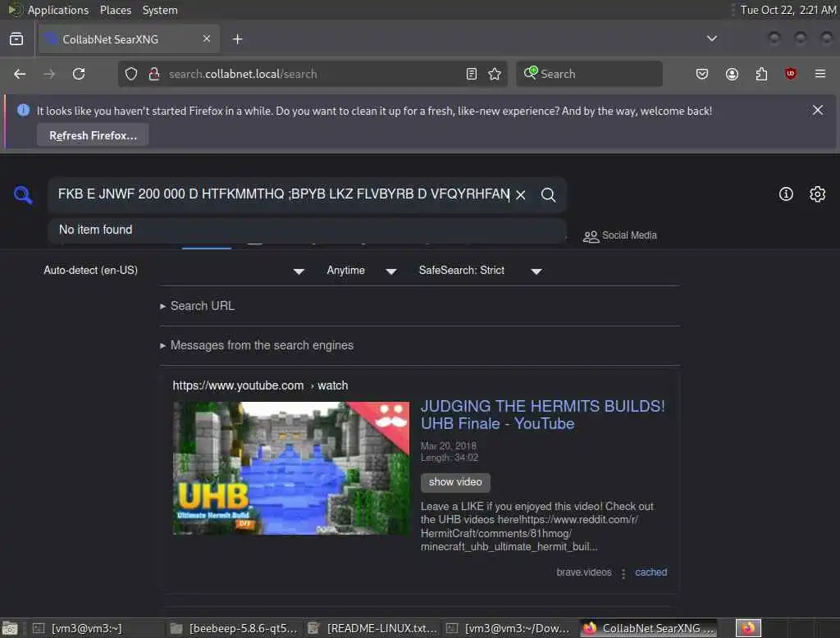Click the Firefox address bar
Screen dimensions: 840x638
(x=313, y=74)
